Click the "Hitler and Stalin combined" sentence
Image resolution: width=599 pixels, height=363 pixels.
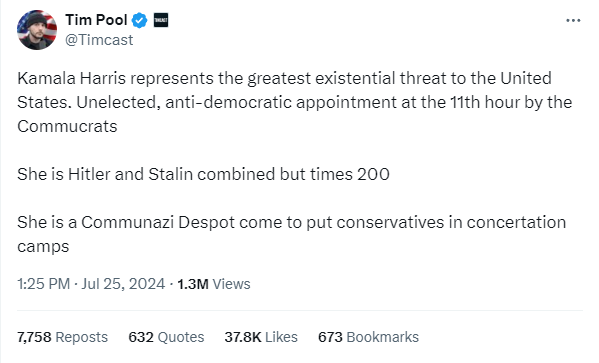[x=203, y=174]
